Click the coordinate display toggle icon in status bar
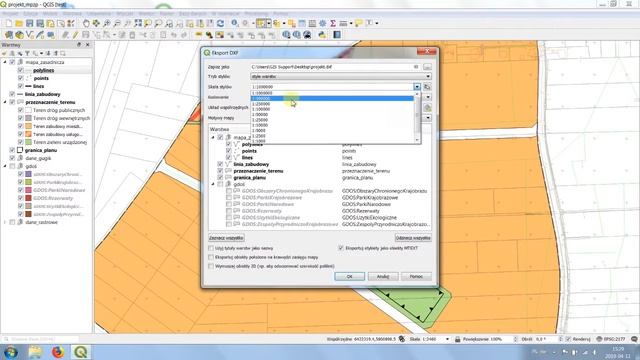The width and height of the screenshot is (640, 360). (x=402, y=339)
